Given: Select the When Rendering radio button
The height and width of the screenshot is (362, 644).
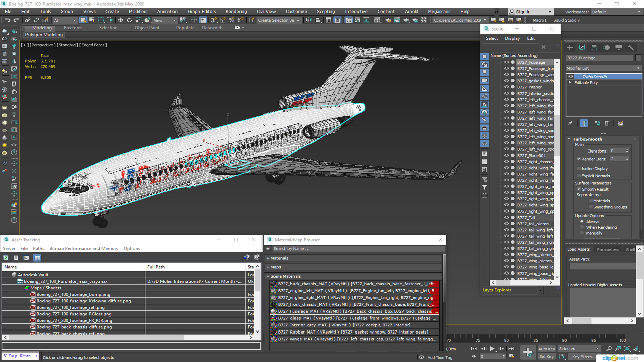Looking at the screenshot, I should 582,227.
